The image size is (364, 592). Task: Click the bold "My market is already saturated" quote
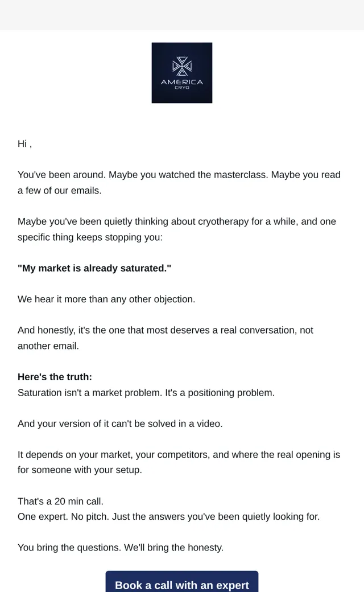pos(94,269)
